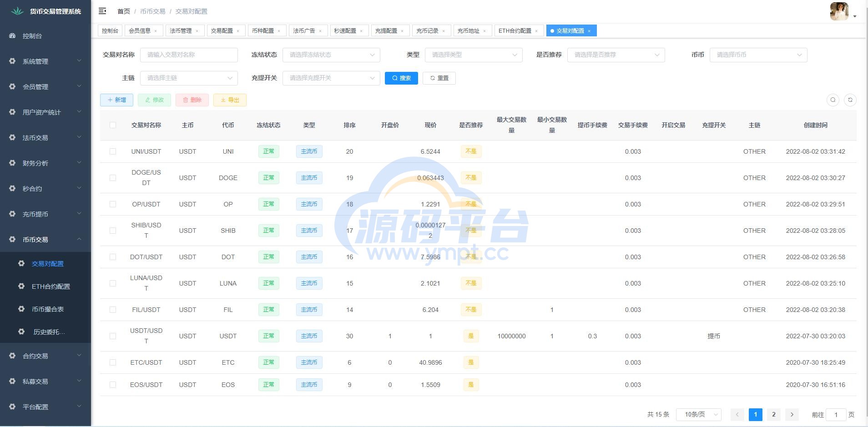Go to page 2 in pagination
868x427 pixels.
[x=773, y=414]
